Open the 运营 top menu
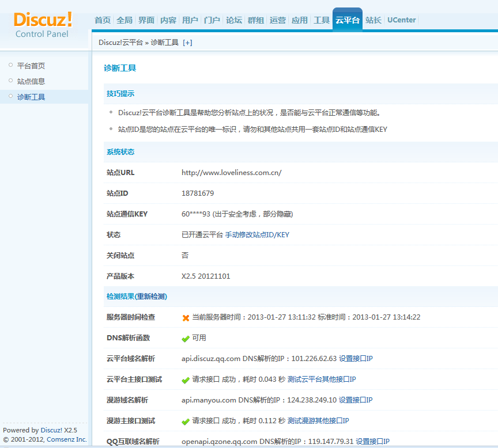The image size is (498, 448). coord(278,20)
